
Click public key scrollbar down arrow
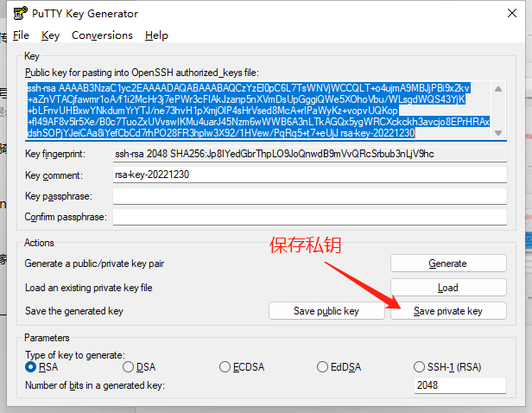pos(497,132)
